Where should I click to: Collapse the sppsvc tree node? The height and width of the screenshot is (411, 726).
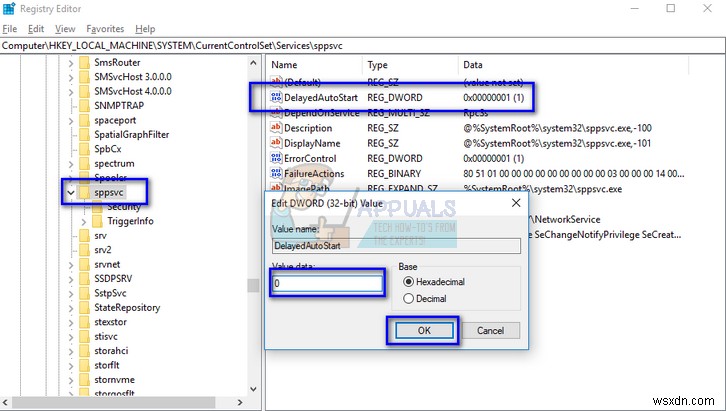(71, 193)
